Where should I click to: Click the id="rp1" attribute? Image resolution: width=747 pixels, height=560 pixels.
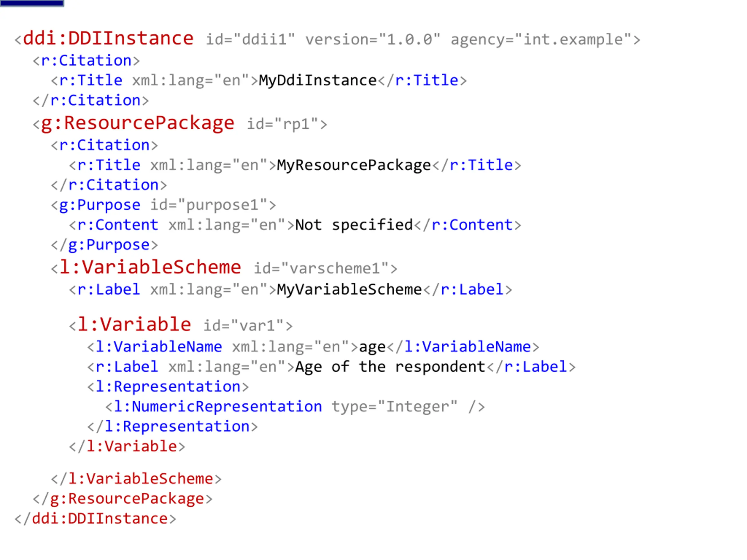pos(283,124)
